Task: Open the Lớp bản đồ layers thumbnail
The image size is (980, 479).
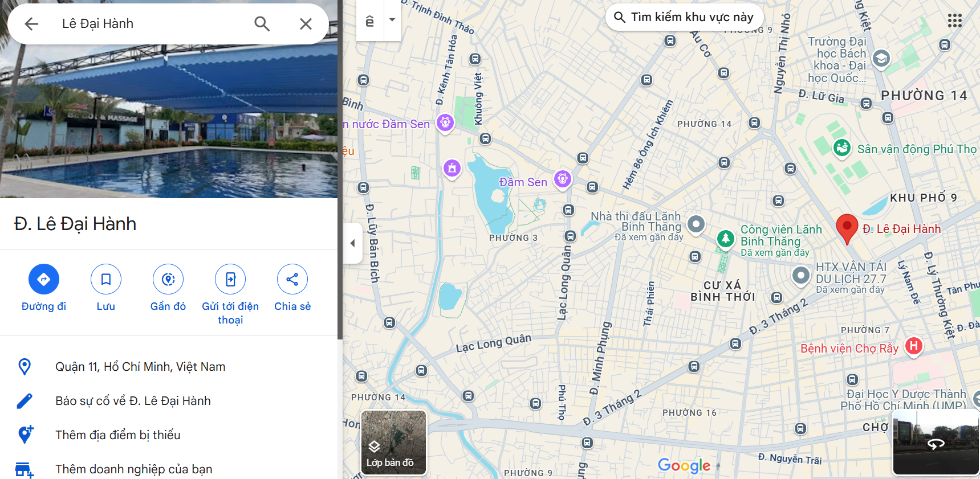Action: pyautogui.click(x=394, y=443)
